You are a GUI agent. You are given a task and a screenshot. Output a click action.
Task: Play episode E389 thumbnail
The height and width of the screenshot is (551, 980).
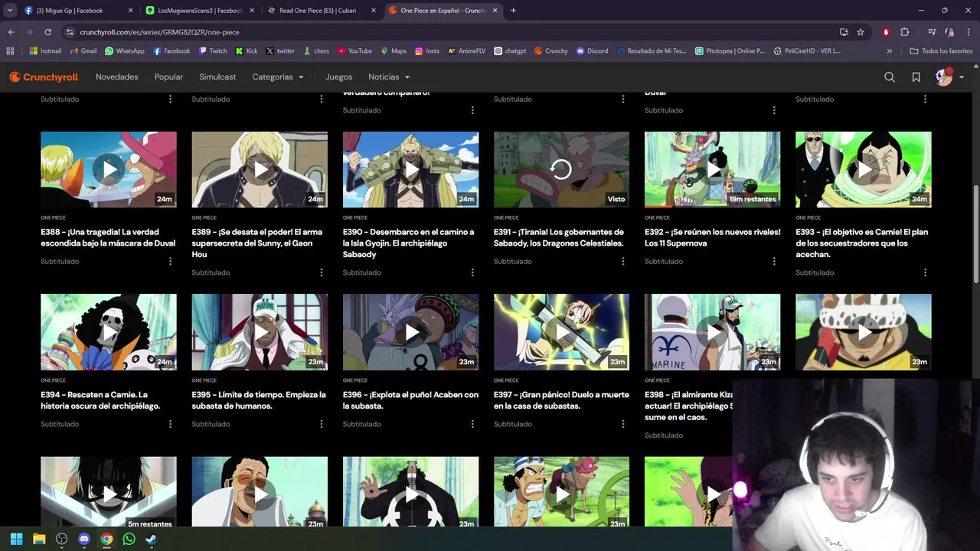(260, 169)
